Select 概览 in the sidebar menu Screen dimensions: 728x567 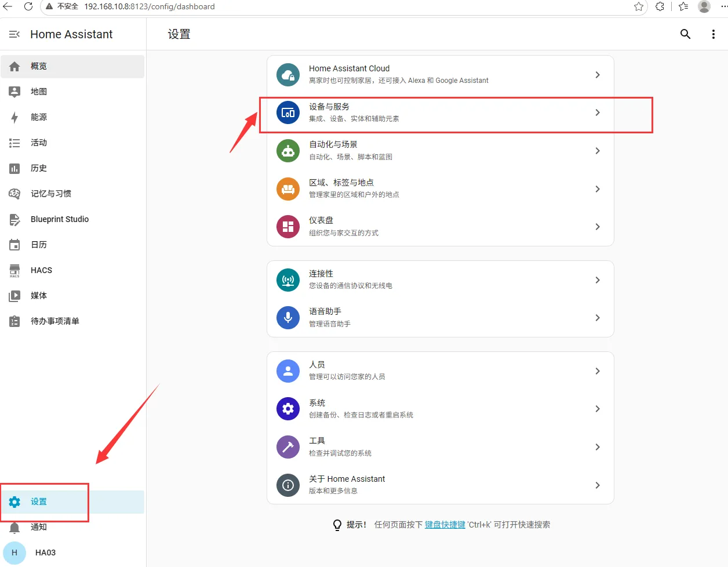tap(72, 67)
